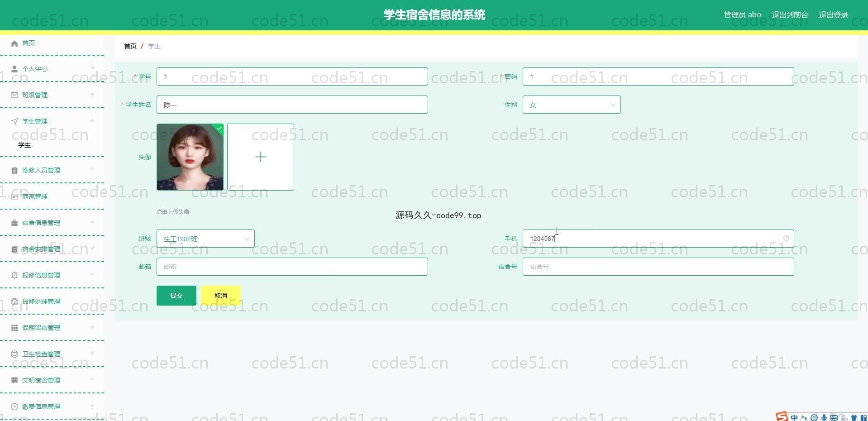Click the 手机 field containing 1234567
Viewport: 868px width, 421px height.
coord(658,239)
